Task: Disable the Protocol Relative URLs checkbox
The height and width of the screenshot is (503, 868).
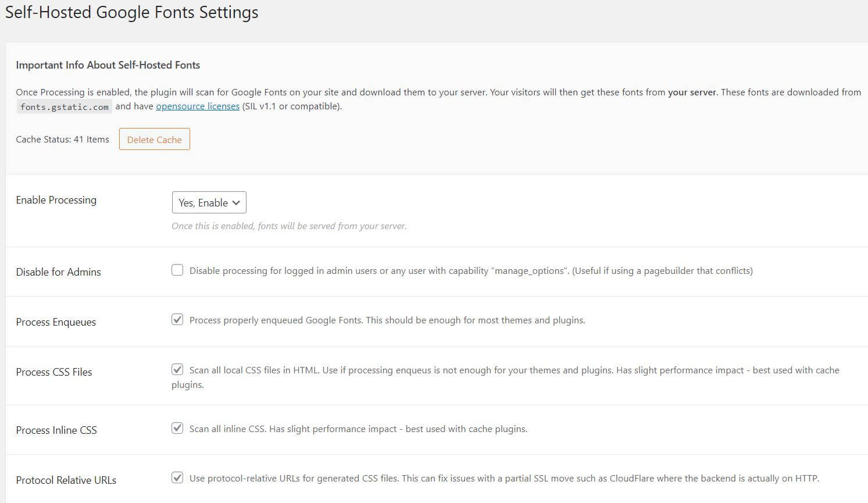Action: 177,477
